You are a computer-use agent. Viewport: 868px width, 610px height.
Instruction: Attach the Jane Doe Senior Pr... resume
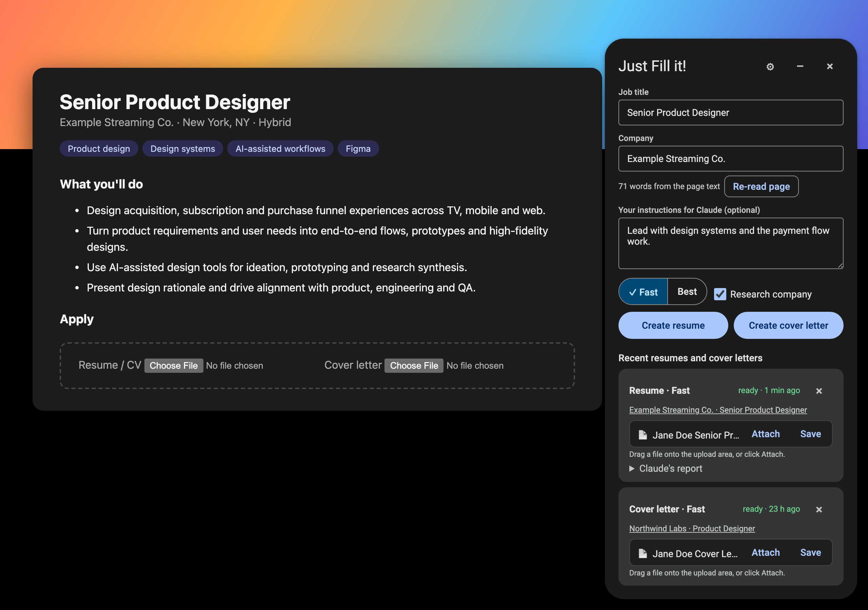click(766, 434)
